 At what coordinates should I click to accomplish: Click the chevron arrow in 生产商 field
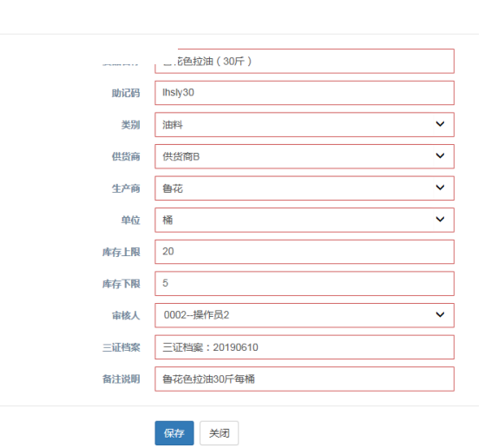click(440, 188)
